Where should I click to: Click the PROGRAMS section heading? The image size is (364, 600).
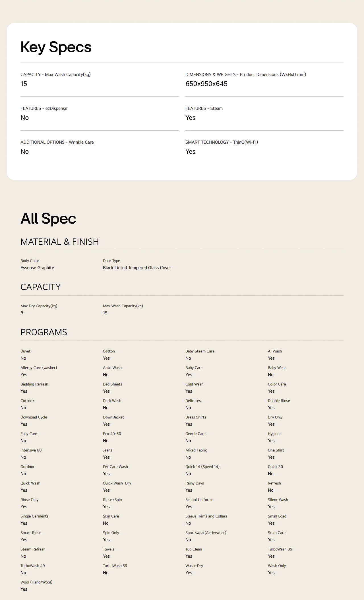coord(44,332)
